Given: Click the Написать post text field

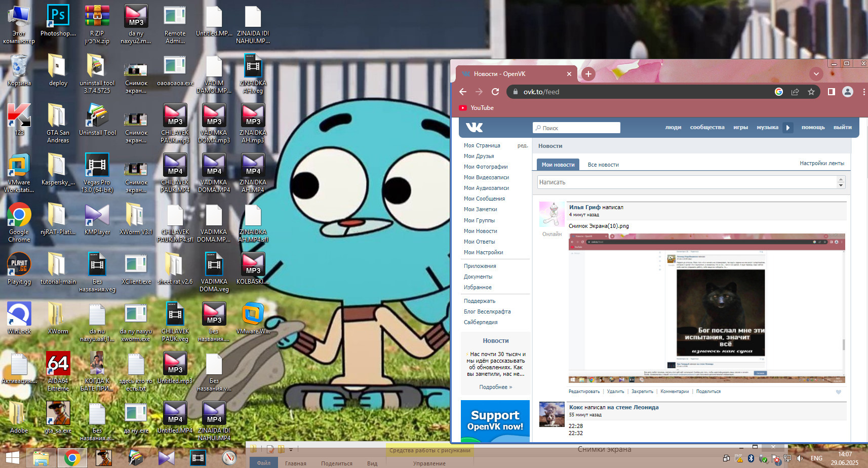Looking at the screenshot, I should pos(686,182).
